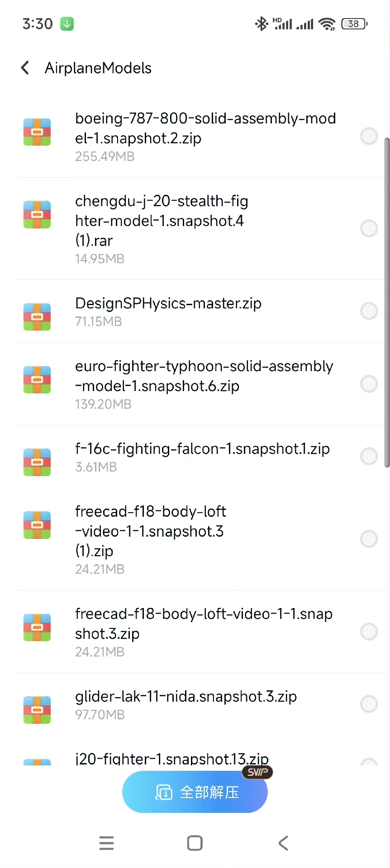Tap the DesignSPHysics-master archive icon
The height and width of the screenshot is (868, 390).
37,317
